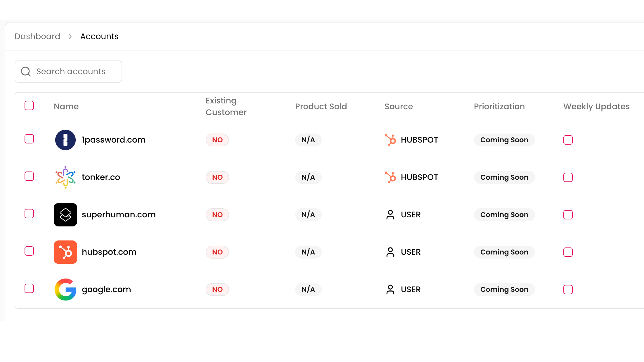Image resolution: width=644 pixels, height=362 pixels.
Task: Go to Dashboard in the breadcrumb
Action: [x=37, y=37]
